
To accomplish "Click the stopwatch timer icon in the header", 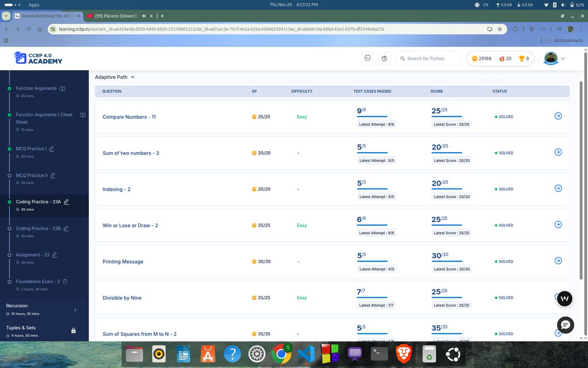I will pos(384,58).
